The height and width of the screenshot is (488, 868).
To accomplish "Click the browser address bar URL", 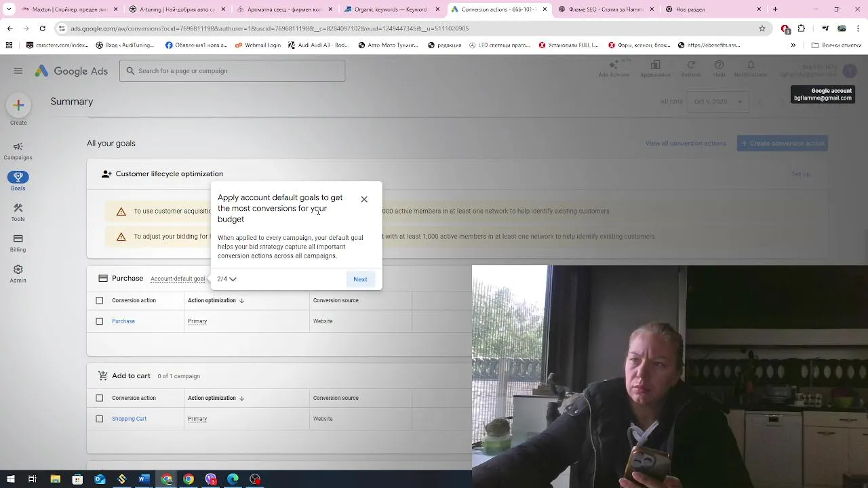I will [x=270, y=28].
